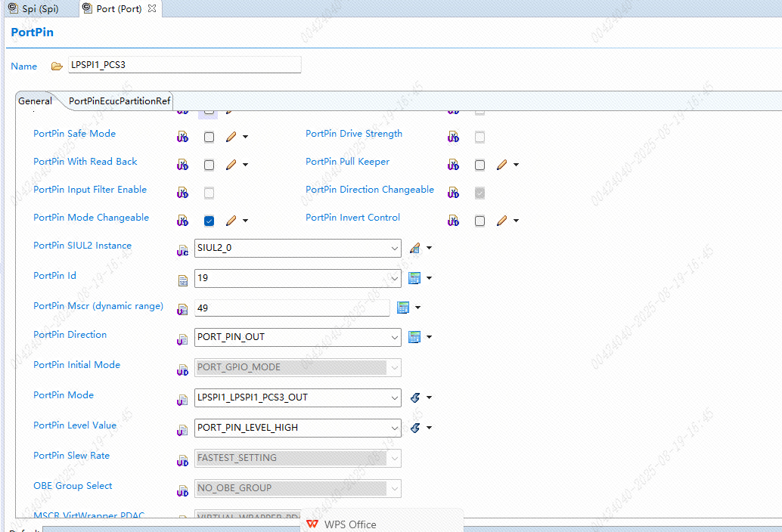Click calculator icon next to PortPin Direction
The height and width of the screenshot is (532, 782).
coord(414,337)
